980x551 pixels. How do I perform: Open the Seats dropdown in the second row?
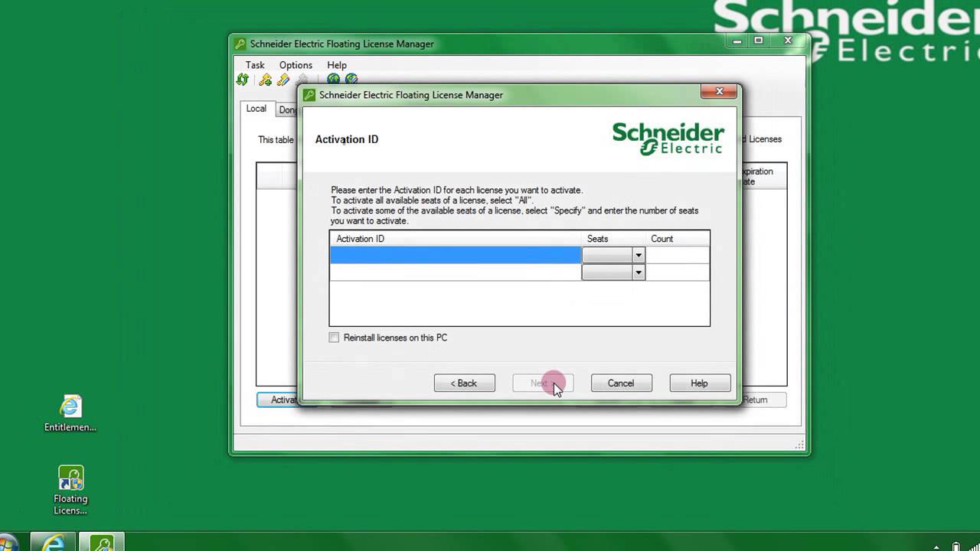[x=638, y=272]
